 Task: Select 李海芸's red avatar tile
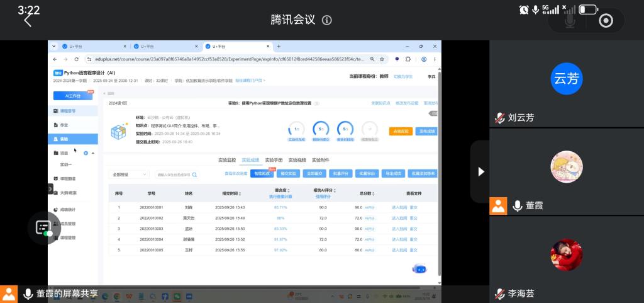click(x=567, y=255)
